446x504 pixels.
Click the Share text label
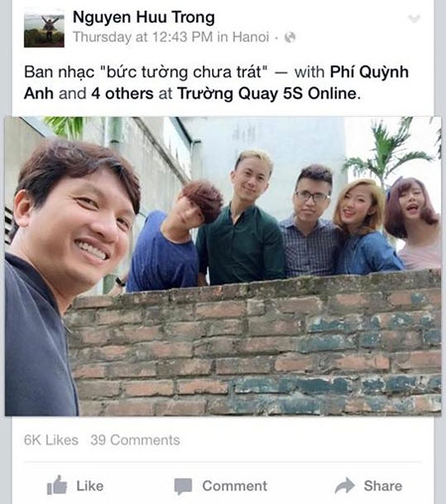pyautogui.click(x=383, y=486)
